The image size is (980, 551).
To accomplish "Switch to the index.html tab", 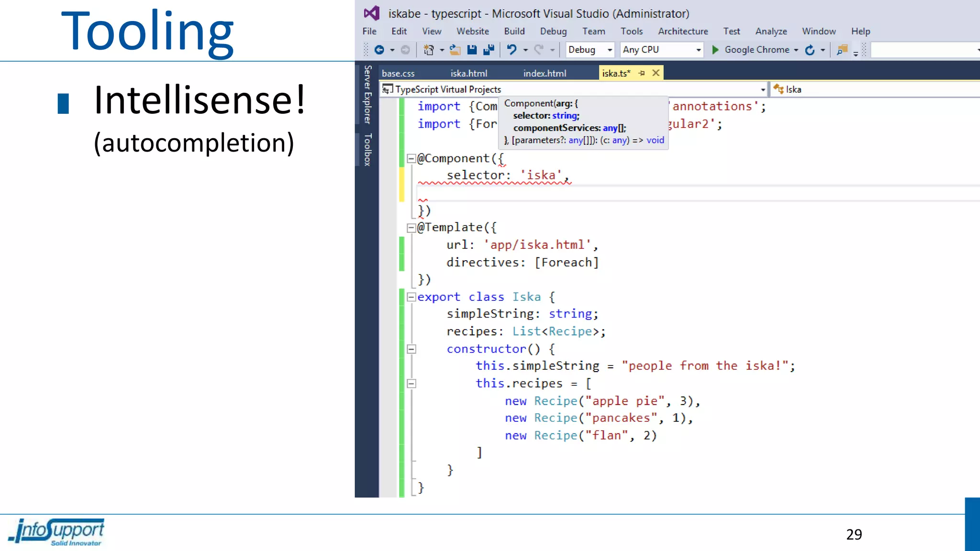I will (545, 73).
